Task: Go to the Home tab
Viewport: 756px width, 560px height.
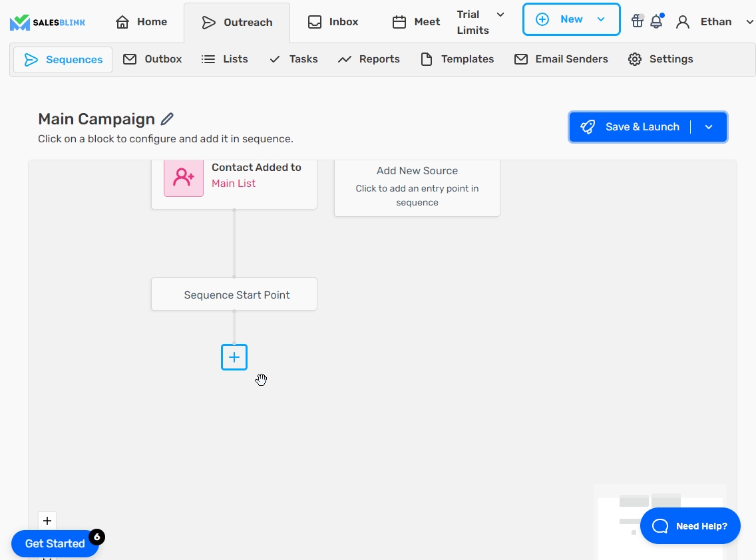Action: [x=141, y=22]
